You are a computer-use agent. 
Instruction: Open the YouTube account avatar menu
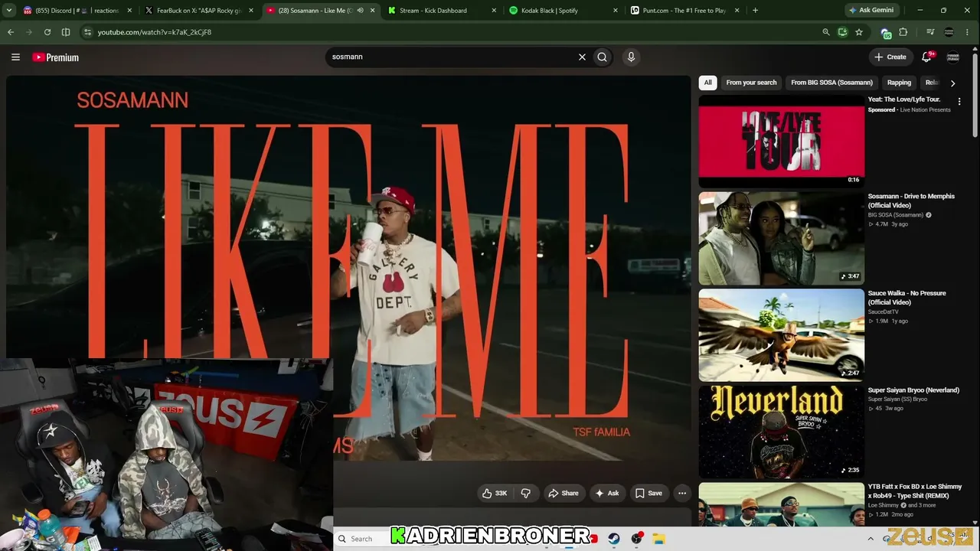953,57
